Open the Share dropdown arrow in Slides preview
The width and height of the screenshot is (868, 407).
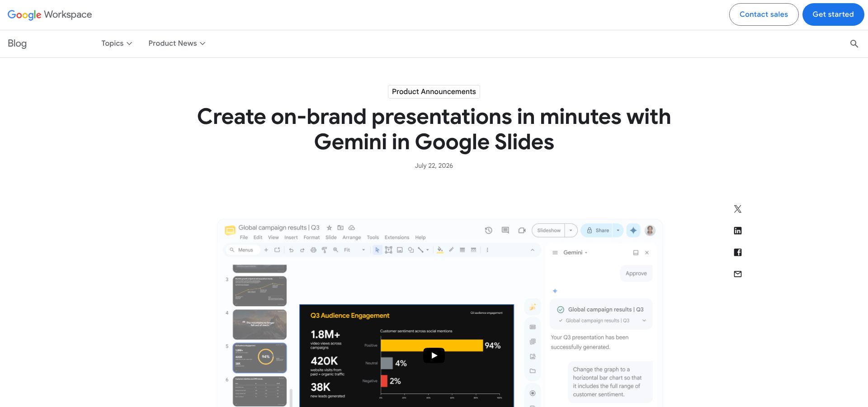618,230
